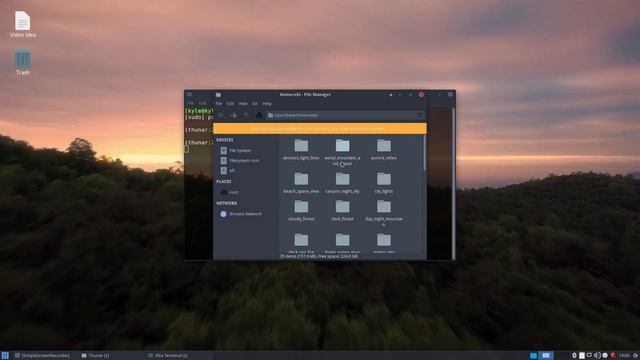Switch to Thunar taskbar button
Image resolution: width=640 pixels, height=360 pixels.
(95, 356)
